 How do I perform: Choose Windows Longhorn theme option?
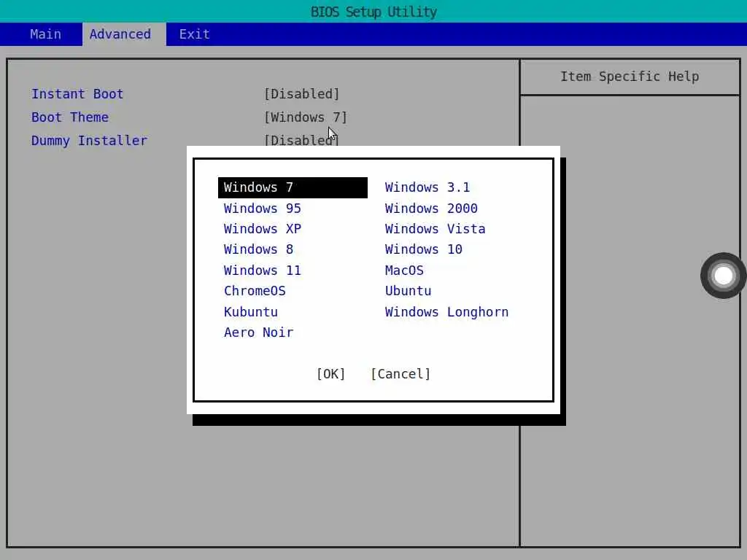click(447, 312)
